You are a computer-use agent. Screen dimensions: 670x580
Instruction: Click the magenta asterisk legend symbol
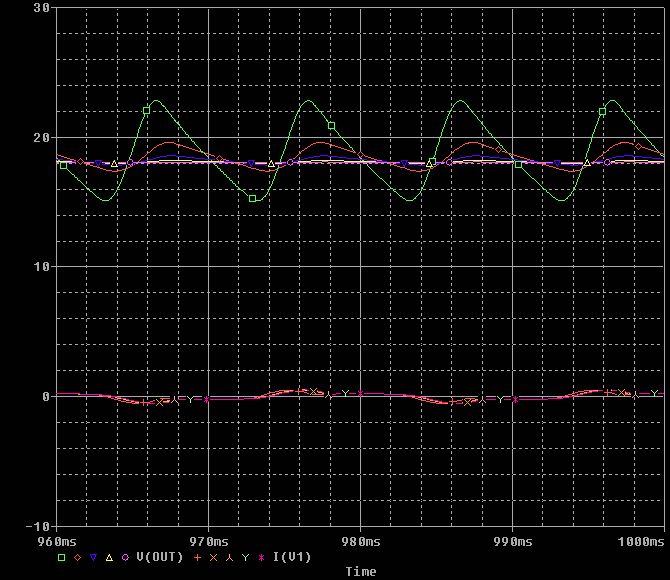(x=261, y=557)
